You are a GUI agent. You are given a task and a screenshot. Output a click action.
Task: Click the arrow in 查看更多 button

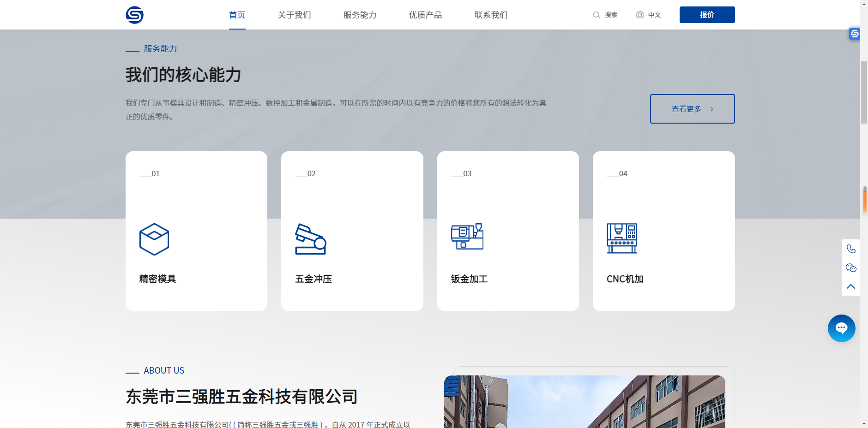pos(711,109)
